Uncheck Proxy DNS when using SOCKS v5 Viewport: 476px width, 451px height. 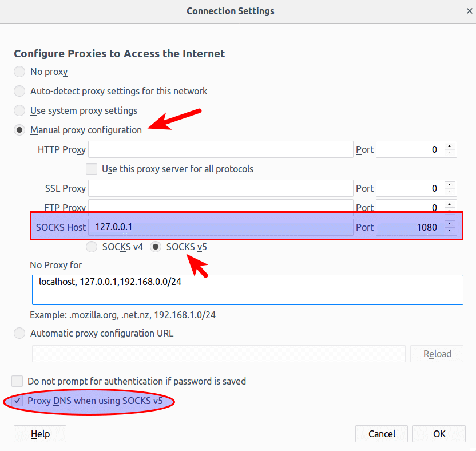18,401
